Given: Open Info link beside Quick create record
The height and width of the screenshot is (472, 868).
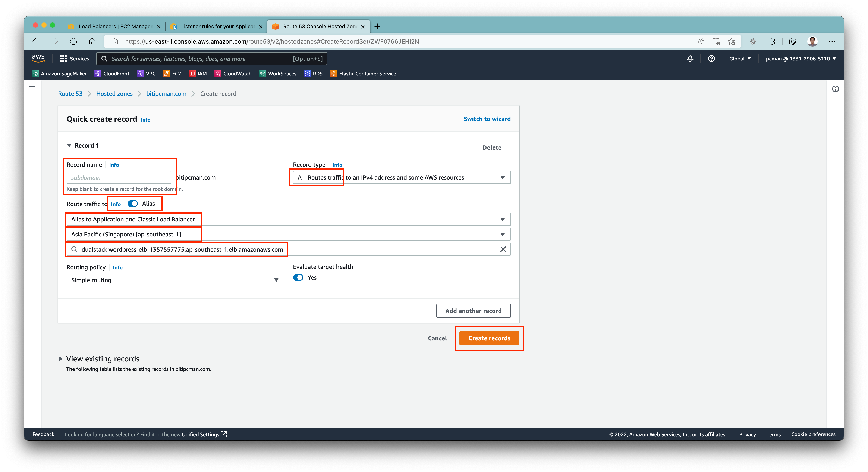Looking at the screenshot, I should (x=145, y=120).
